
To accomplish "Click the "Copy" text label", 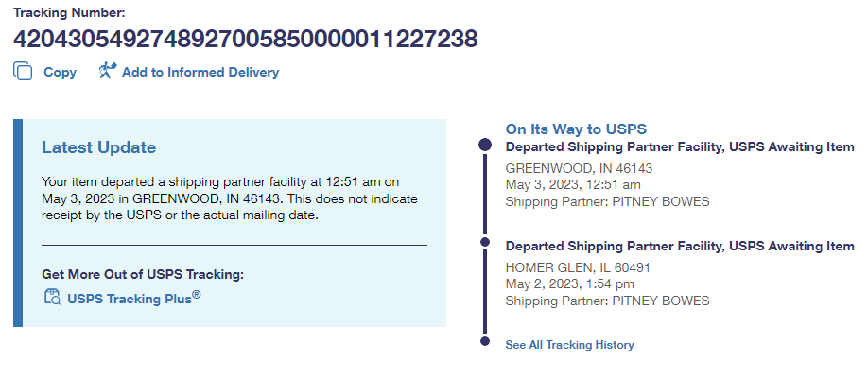I will coord(61,72).
